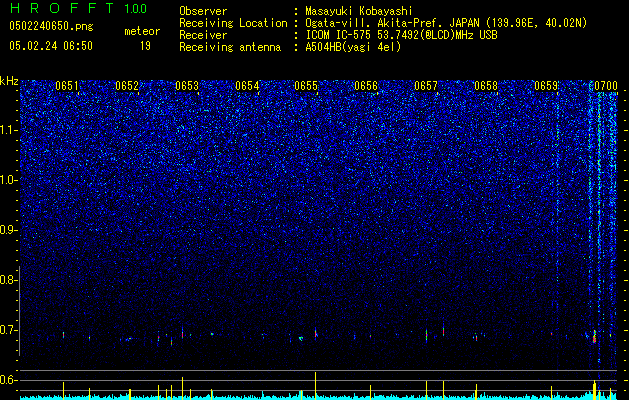Screen dimensions: 629x400
Task: Click the 0651 time marker
Action: [x=67, y=86]
